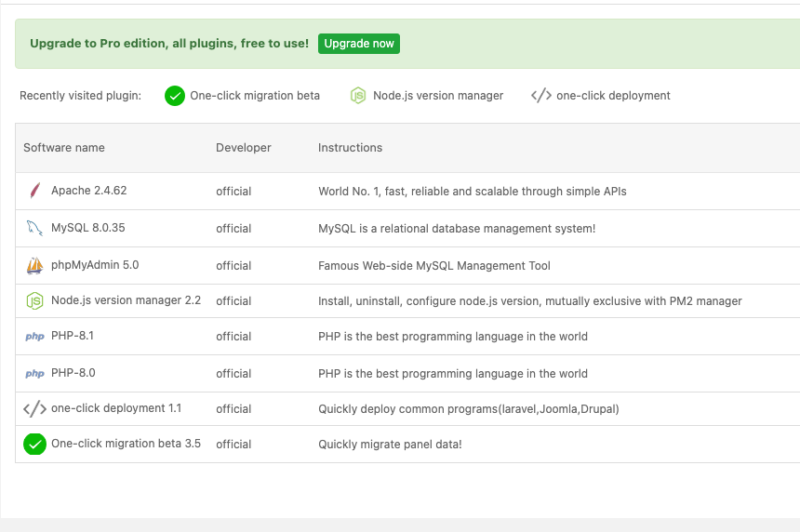Click code brackets icon beside one-click deployment 1.1
Image resolution: width=800 pixels, height=532 pixels.
[34, 408]
